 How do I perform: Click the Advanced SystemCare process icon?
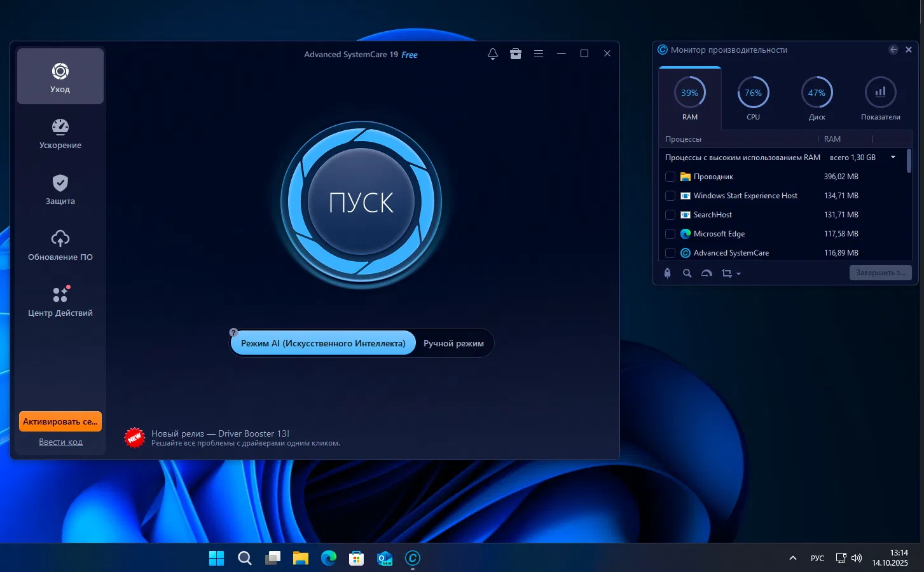(x=686, y=253)
